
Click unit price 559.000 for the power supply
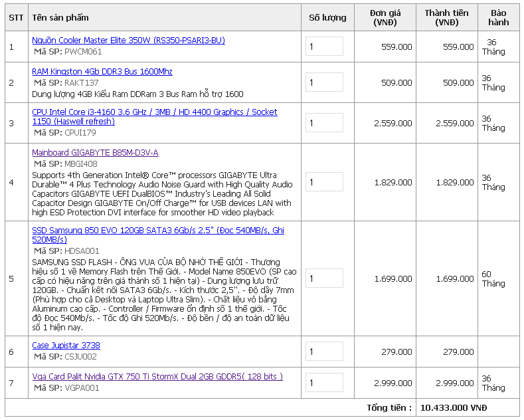point(396,47)
